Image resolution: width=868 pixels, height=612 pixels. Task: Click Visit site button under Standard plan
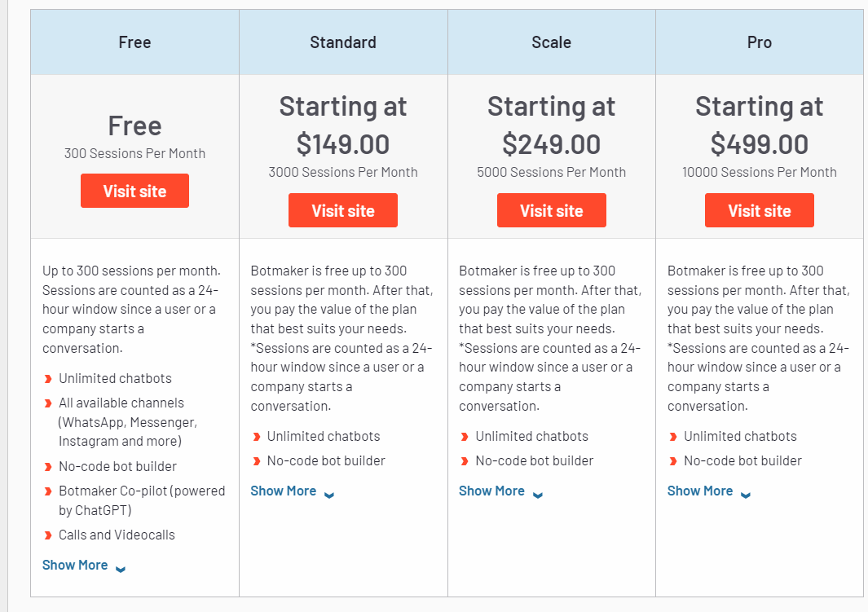[342, 210]
